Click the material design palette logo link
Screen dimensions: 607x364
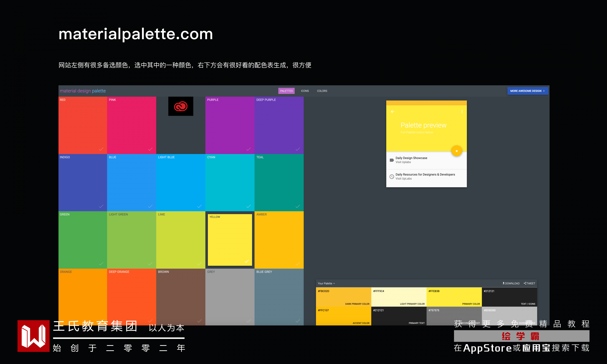point(83,91)
